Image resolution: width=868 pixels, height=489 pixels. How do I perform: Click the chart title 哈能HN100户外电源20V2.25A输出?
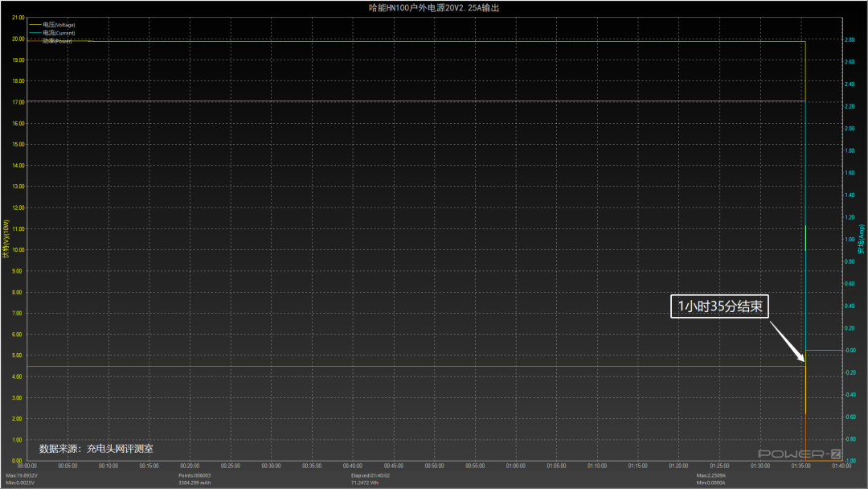click(x=434, y=8)
